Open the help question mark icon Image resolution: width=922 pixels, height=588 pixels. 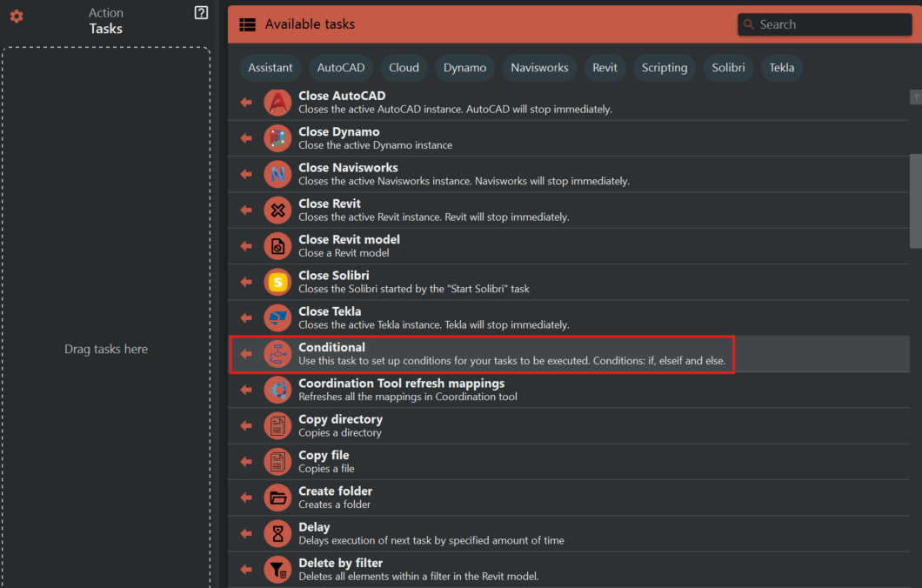(201, 13)
